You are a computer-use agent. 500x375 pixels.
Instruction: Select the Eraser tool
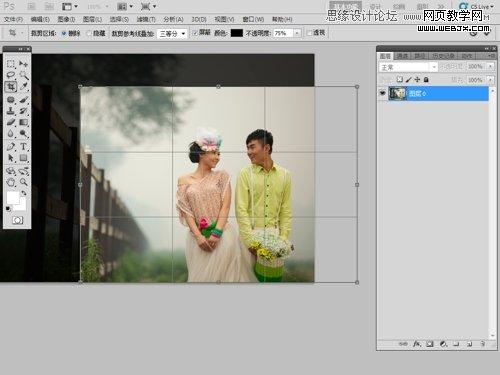[11, 122]
